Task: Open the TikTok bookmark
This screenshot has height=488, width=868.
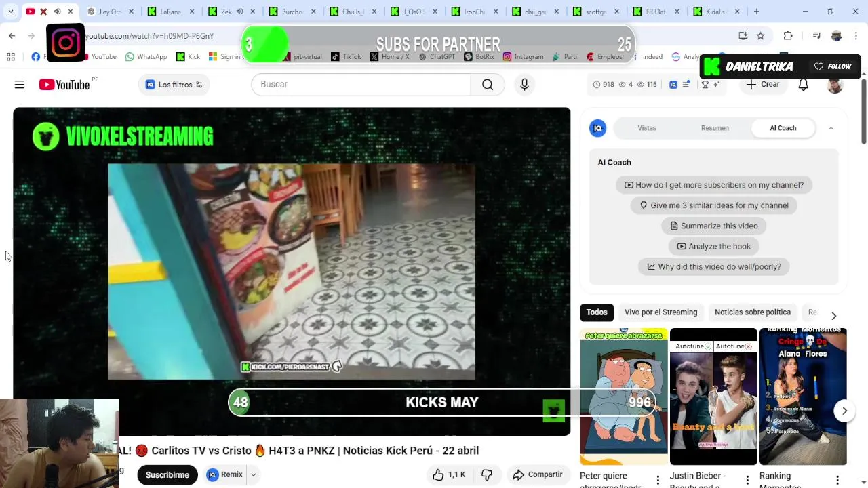Action: point(346,57)
